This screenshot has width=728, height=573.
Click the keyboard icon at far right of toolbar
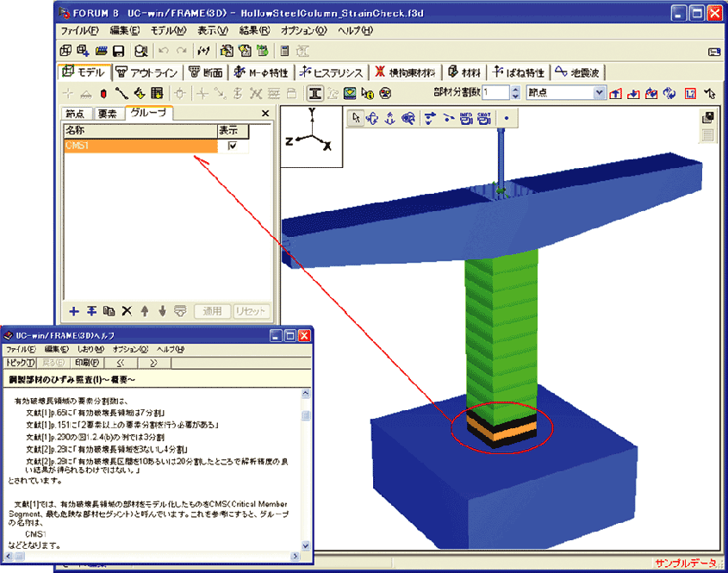pos(714,52)
